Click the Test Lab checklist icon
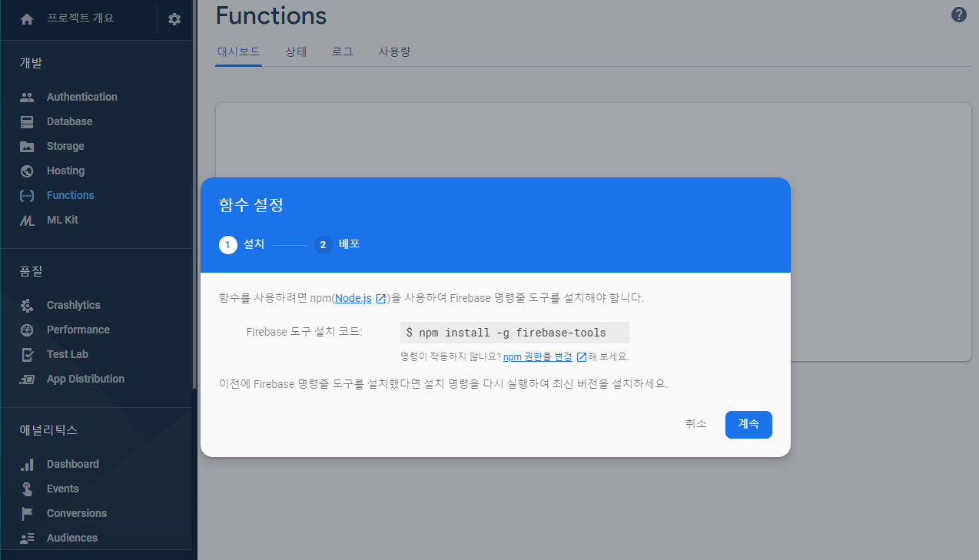 (27, 354)
